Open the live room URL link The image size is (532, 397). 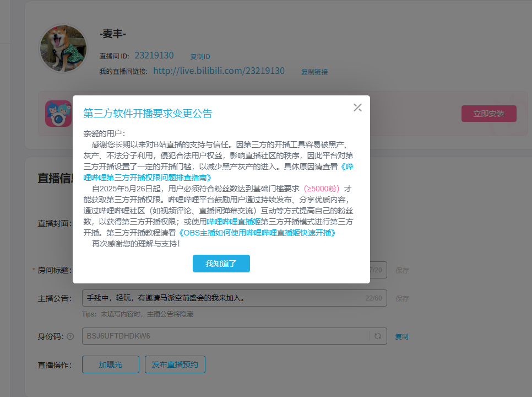click(x=219, y=71)
